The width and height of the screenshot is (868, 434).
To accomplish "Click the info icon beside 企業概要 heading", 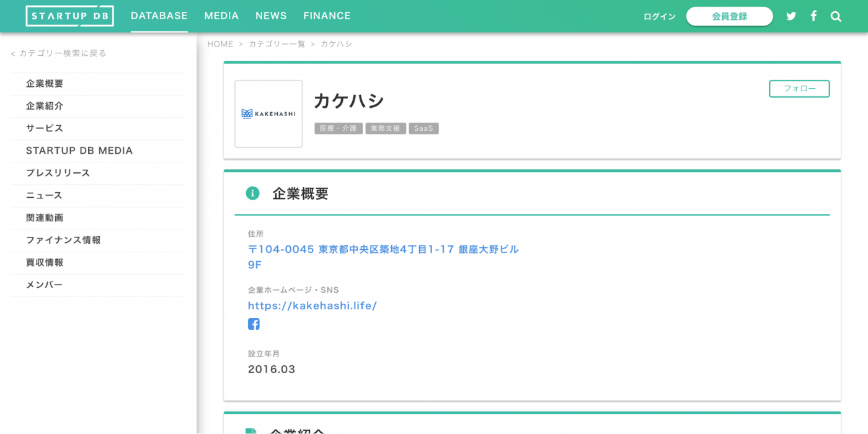I will coord(252,193).
